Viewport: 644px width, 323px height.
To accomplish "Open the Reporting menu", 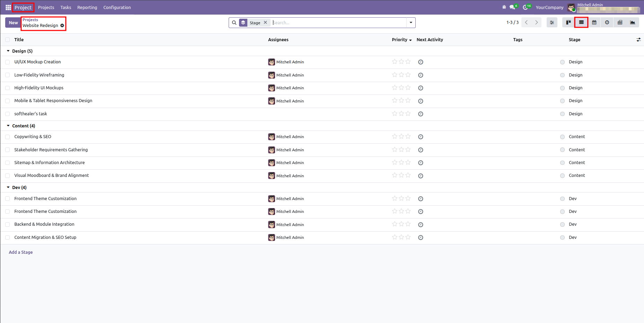I will (x=87, y=7).
